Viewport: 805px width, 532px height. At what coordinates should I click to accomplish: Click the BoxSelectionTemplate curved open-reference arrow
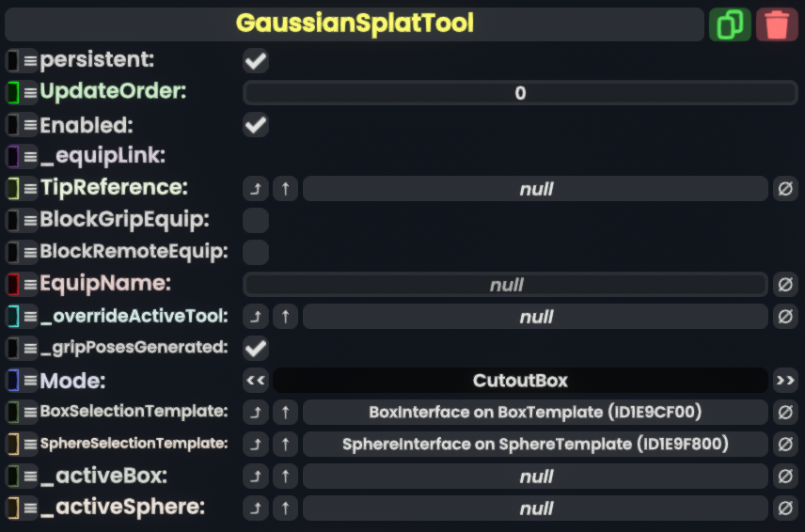tap(255, 413)
